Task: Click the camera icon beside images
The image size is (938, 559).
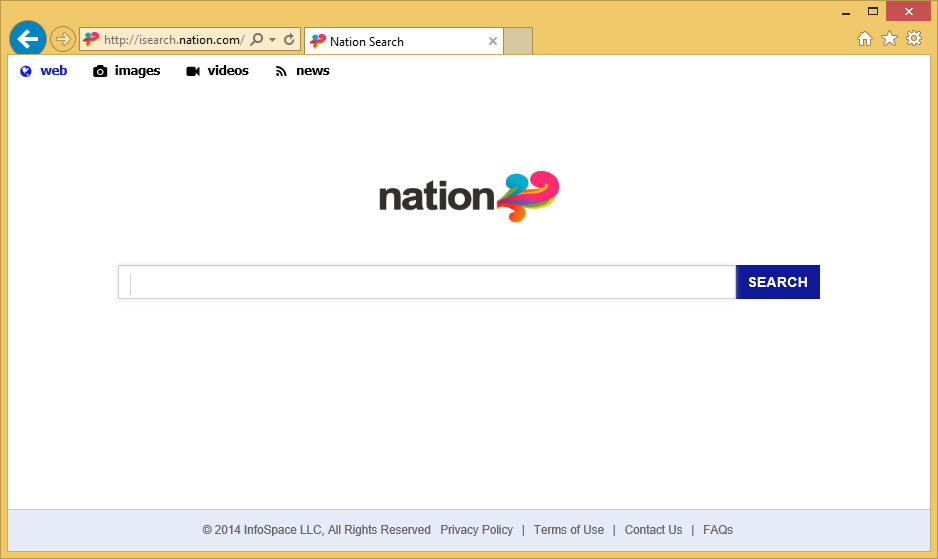Action: (100, 71)
